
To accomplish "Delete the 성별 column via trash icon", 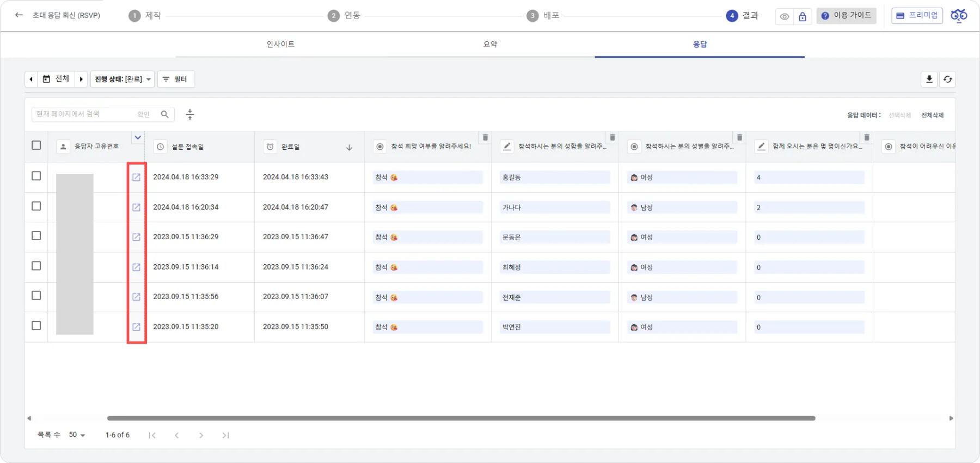I will pos(740,137).
